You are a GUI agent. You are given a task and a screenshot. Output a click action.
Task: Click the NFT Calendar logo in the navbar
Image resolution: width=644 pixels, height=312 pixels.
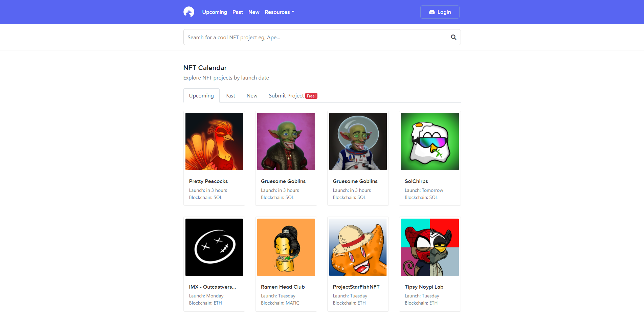tap(189, 12)
